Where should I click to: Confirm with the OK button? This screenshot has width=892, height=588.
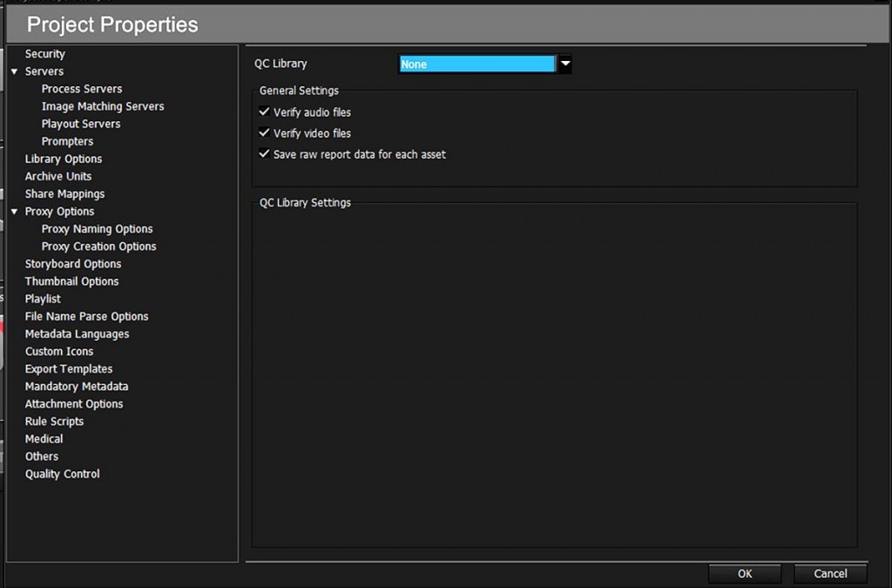[x=745, y=573]
